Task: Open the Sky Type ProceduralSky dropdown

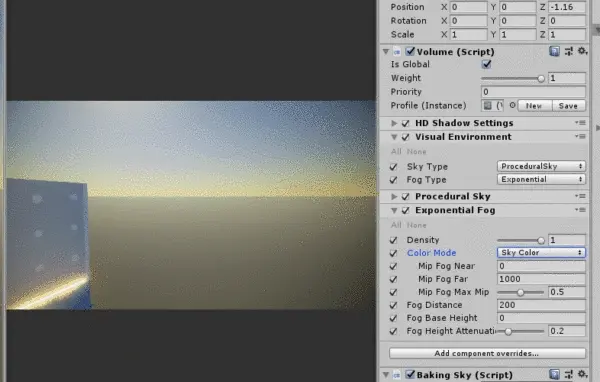Action: tap(541, 166)
